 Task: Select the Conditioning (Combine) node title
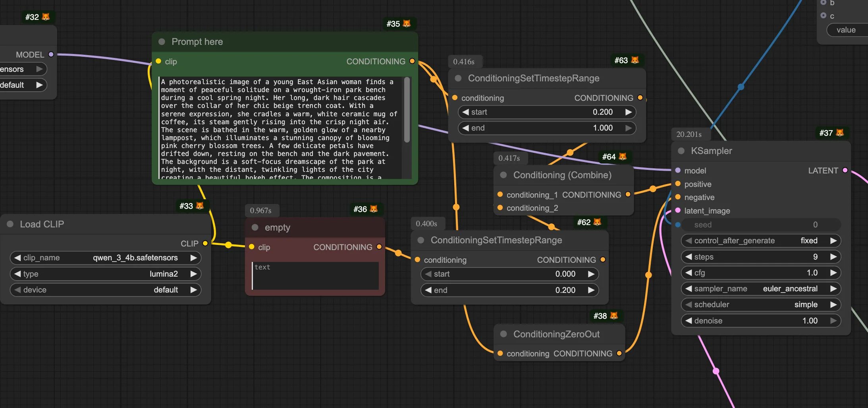(x=562, y=175)
